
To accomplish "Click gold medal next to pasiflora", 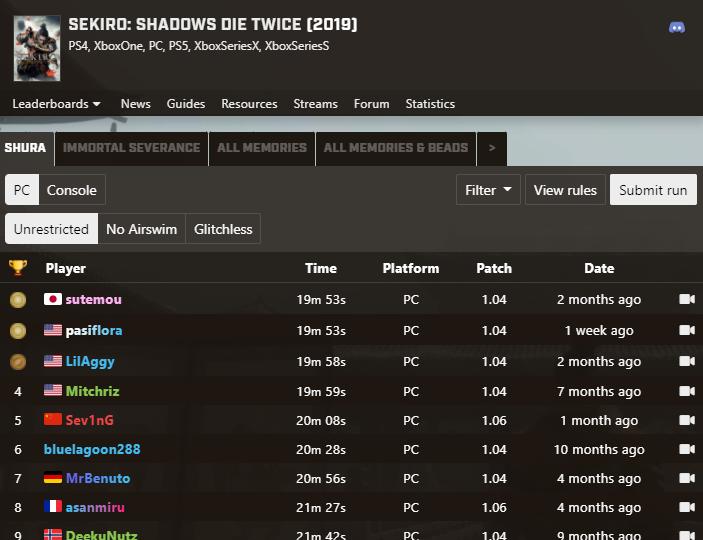I will click(18, 331).
